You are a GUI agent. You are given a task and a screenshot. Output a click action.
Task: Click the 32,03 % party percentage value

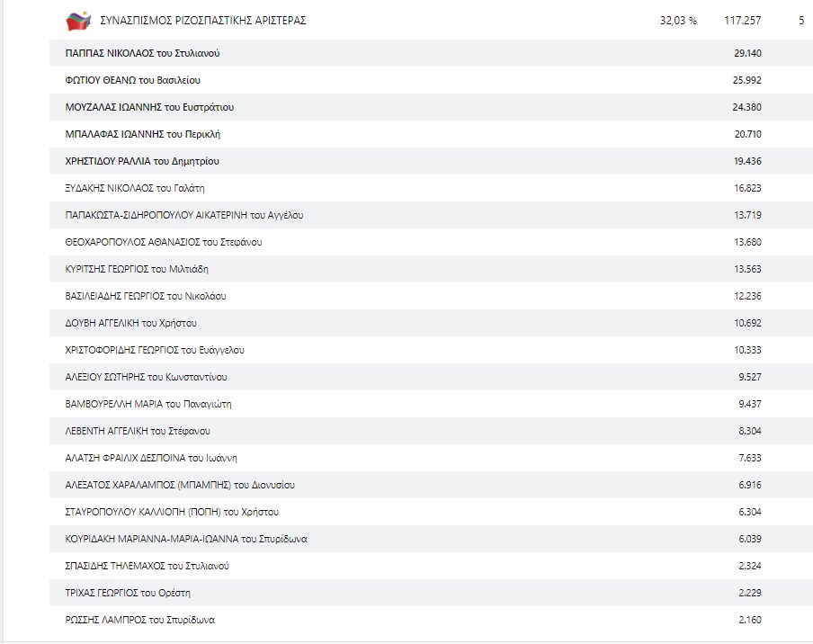pos(677,21)
